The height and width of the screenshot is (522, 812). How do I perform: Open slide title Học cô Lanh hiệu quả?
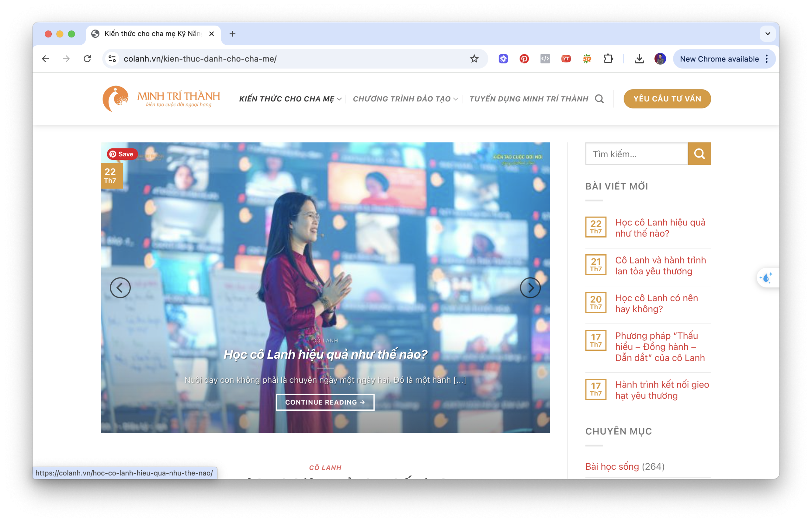click(325, 354)
